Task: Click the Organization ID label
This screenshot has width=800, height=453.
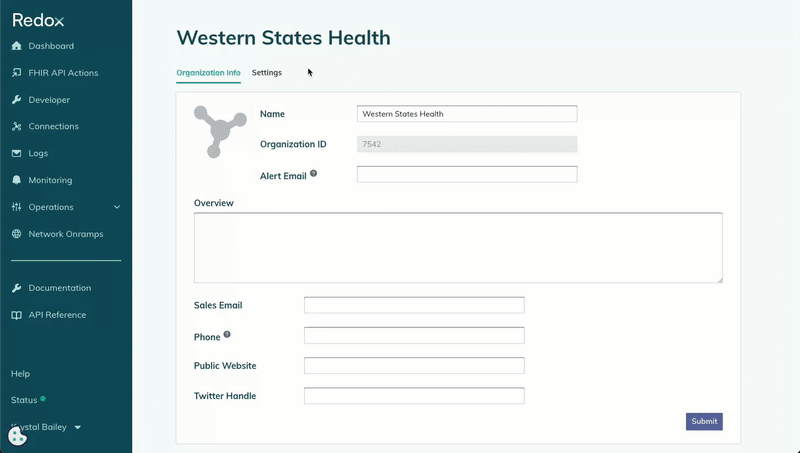Action: pos(293,144)
